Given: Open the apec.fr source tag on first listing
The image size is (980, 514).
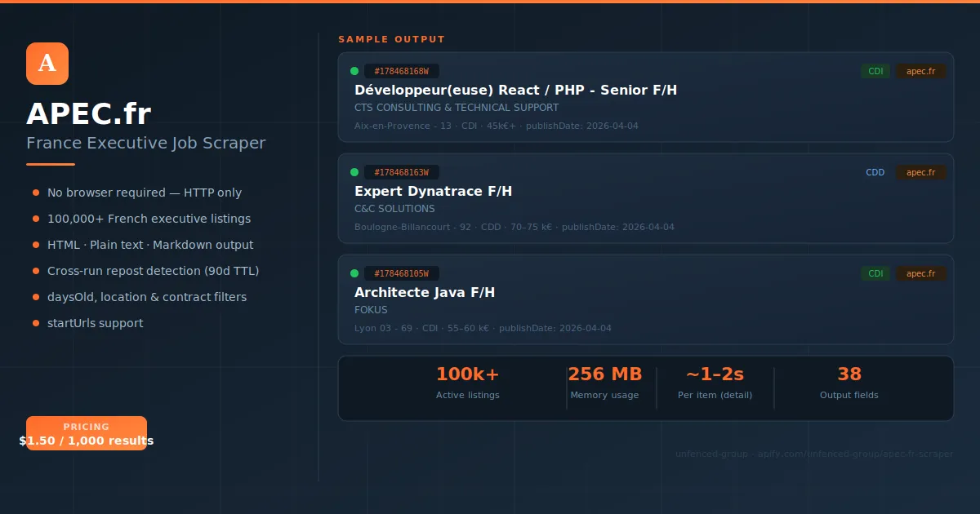Looking at the screenshot, I should click(921, 71).
